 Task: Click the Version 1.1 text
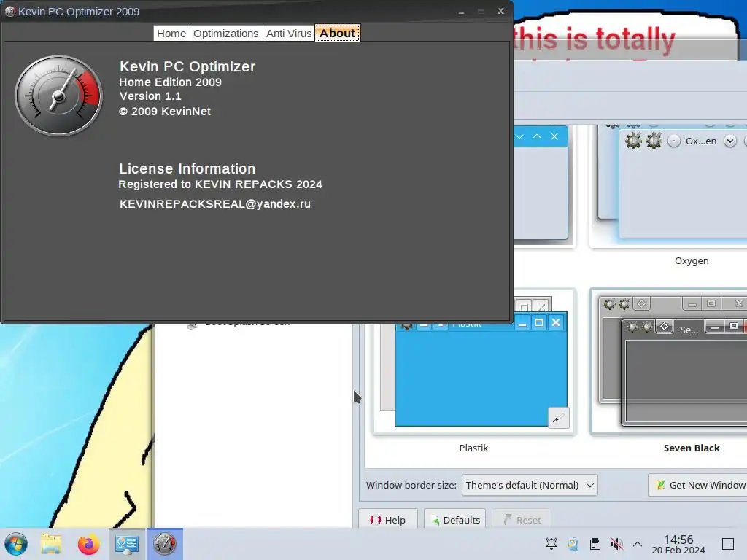150,96
